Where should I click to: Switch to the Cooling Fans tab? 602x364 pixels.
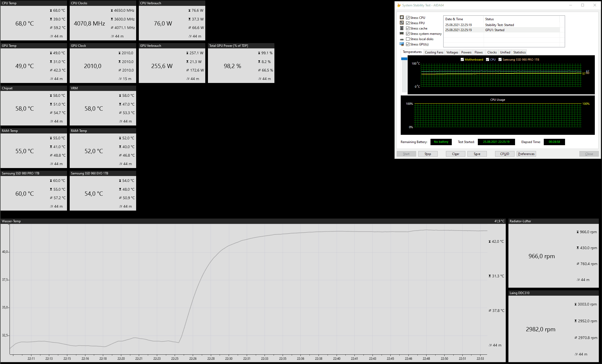(434, 52)
